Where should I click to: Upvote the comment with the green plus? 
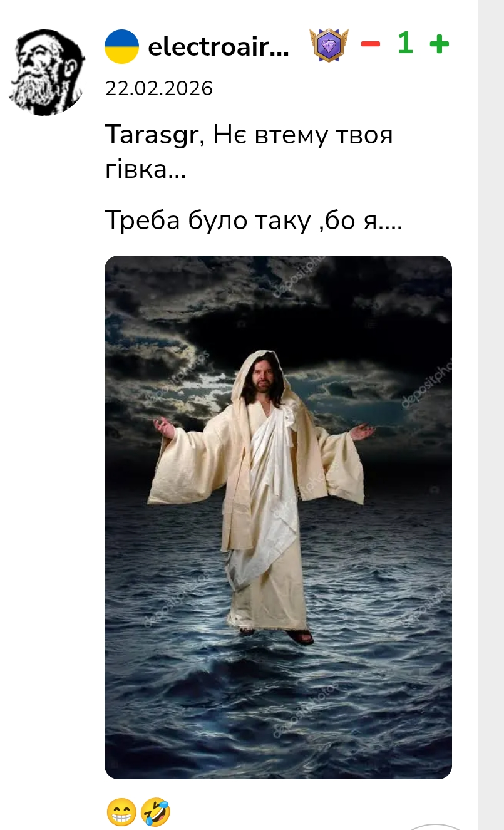(440, 45)
